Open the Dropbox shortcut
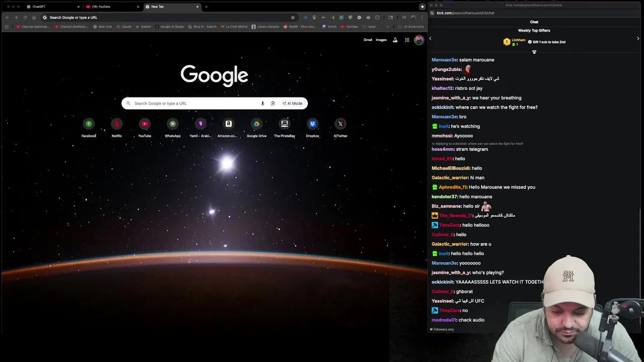 point(312,128)
